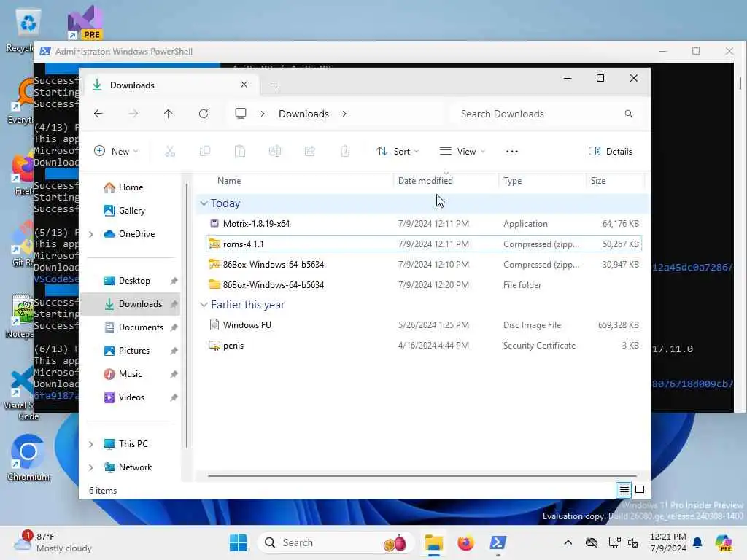Go up one folder level
The image size is (747, 560).
click(x=169, y=114)
